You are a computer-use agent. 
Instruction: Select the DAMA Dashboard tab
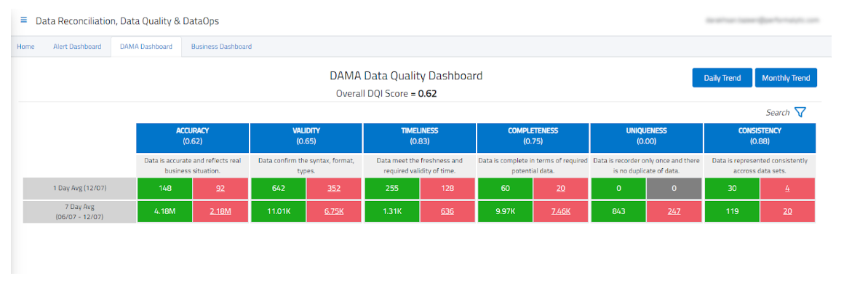point(146,47)
